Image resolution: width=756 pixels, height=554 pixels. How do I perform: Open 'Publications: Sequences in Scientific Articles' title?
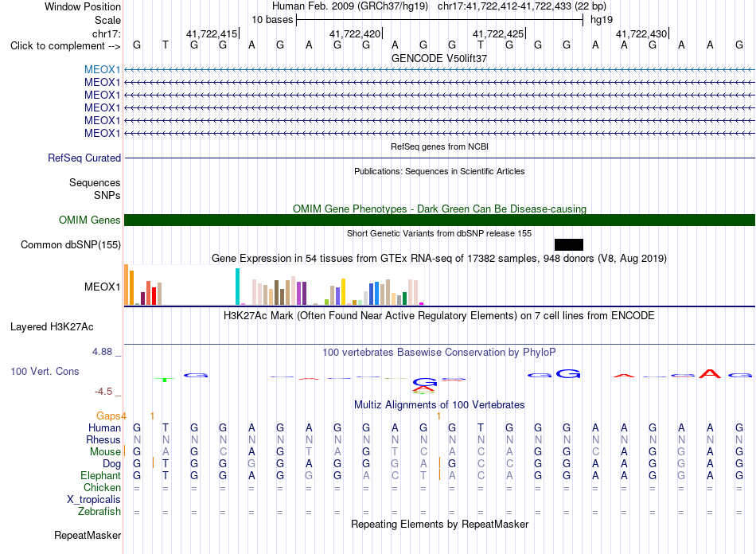439,171
